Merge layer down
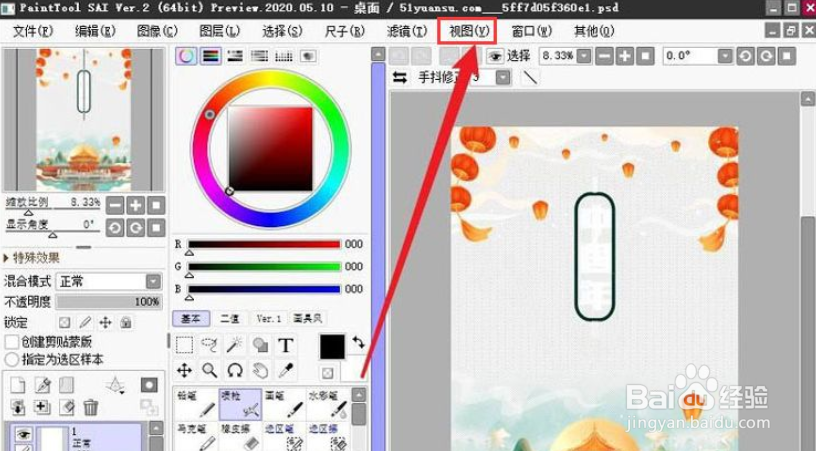 click(x=42, y=407)
